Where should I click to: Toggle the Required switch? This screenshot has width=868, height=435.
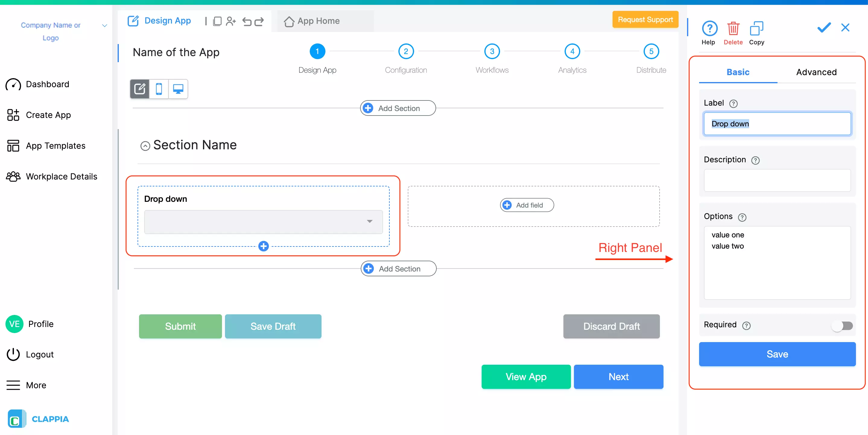coord(842,325)
